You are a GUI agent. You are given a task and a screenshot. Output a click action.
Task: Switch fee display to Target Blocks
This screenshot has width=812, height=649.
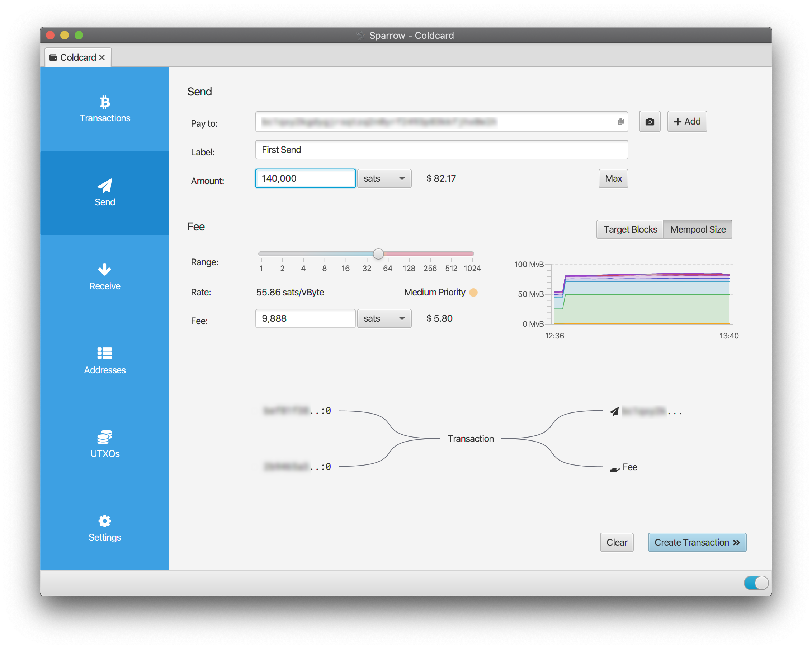click(x=630, y=229)
